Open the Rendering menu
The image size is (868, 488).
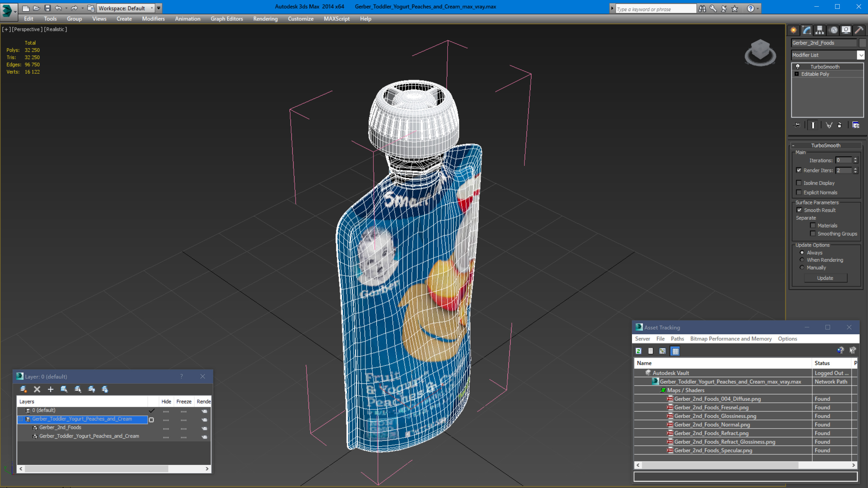coord(265,19)
